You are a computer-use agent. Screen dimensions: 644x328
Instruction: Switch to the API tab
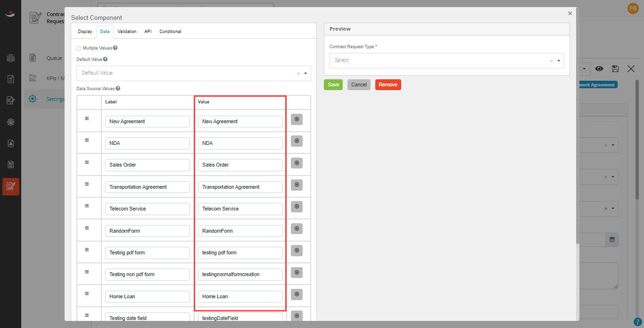pyautogui.click(x=148, y=32)
